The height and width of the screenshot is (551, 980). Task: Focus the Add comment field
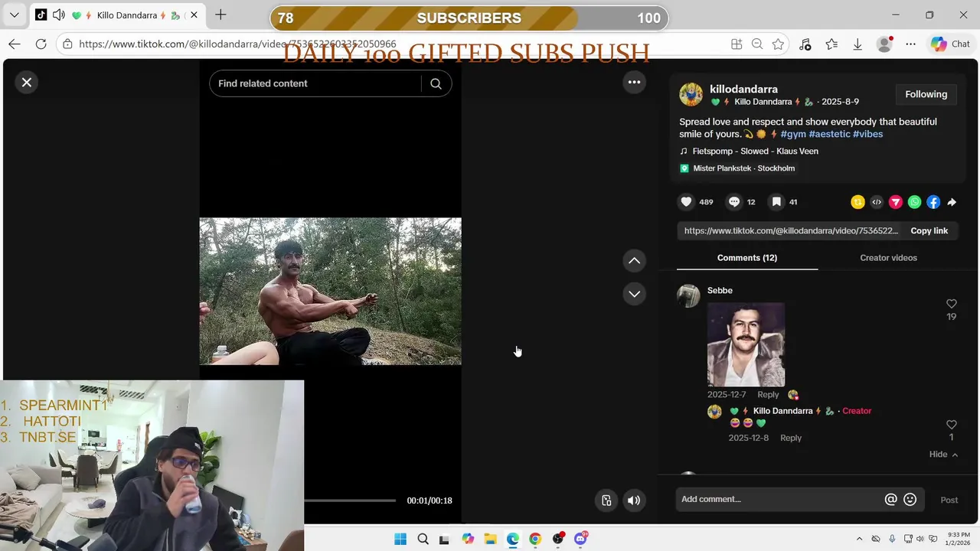point(780,499)
